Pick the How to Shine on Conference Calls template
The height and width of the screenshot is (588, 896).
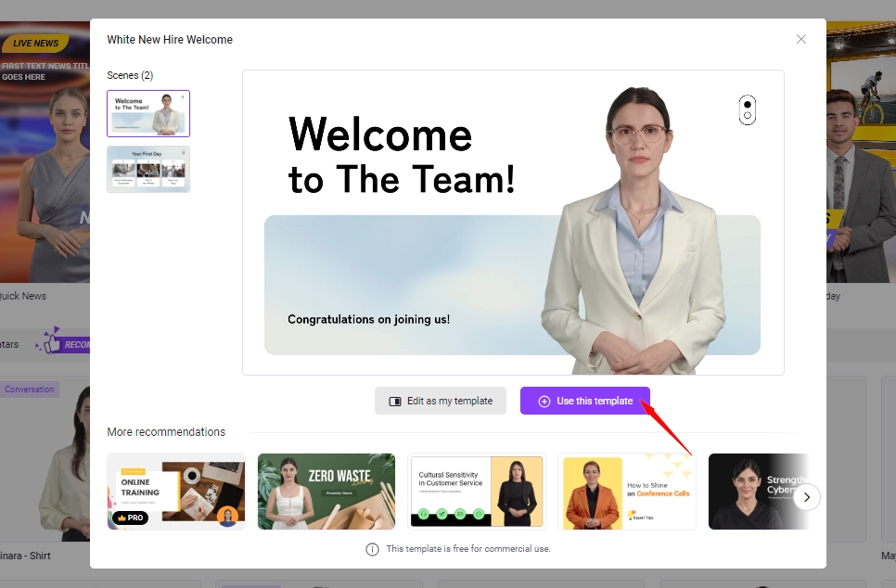[x=627, y=492]
